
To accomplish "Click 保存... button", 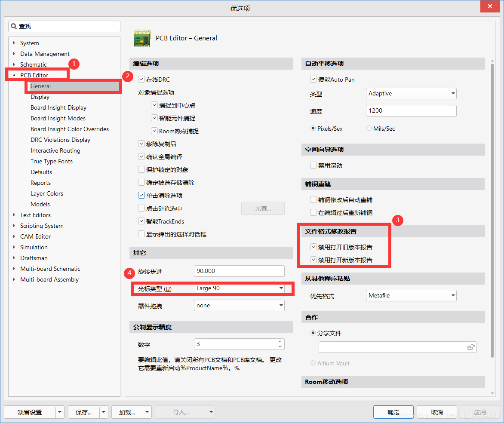I will pyautogui.click(x=83, y=412).
